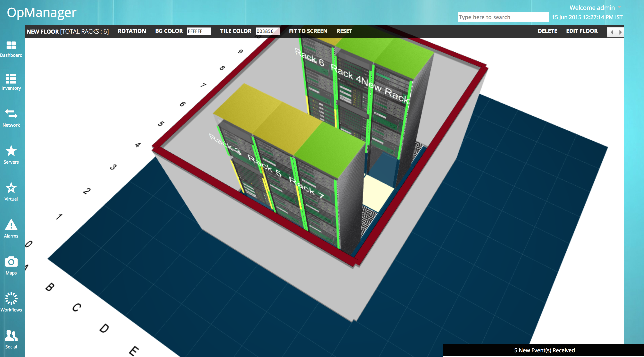Open the TILE COLOR 003856 picker field
The width and height of the screenshot is (644, 357).
click(267, 31)
